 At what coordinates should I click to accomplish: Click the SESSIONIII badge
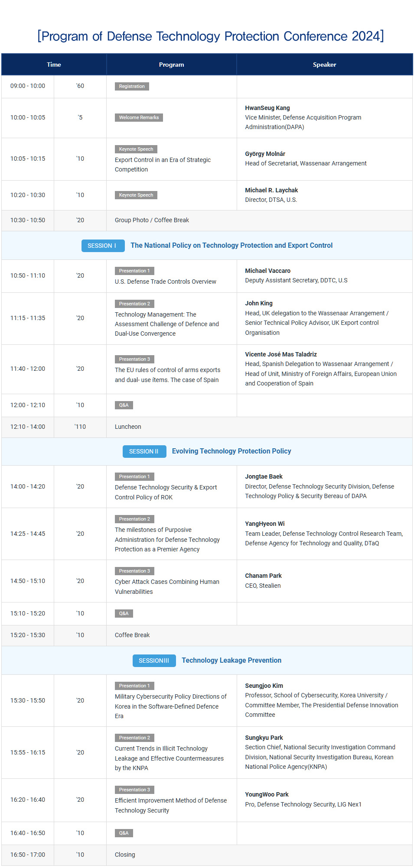154,661
